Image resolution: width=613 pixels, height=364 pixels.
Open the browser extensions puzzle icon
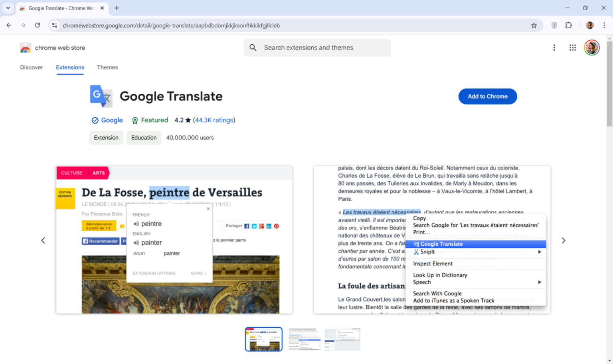click(x=569, y=25)
